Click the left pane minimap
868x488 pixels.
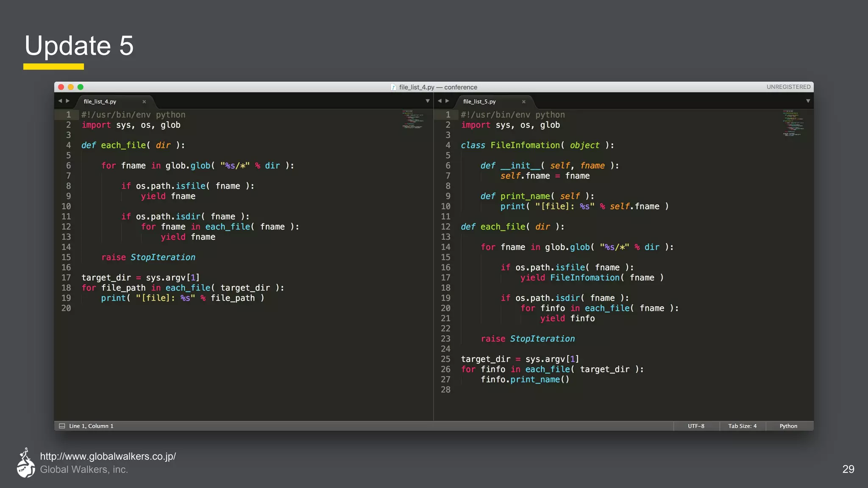click(x=412, y=119)
